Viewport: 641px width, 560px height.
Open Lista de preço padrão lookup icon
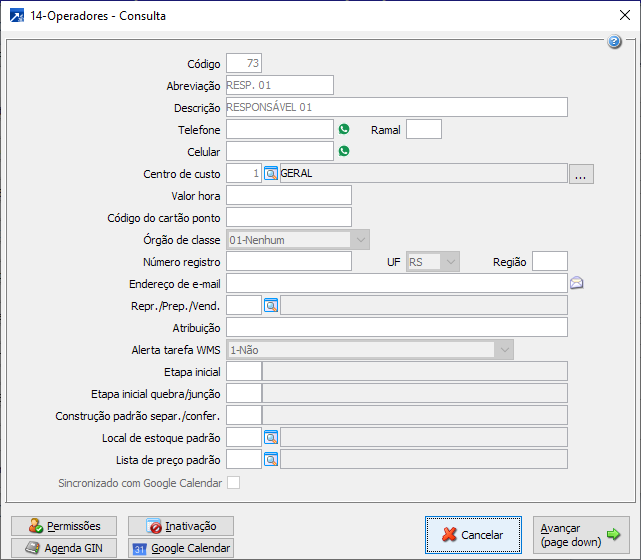(271, 459)
